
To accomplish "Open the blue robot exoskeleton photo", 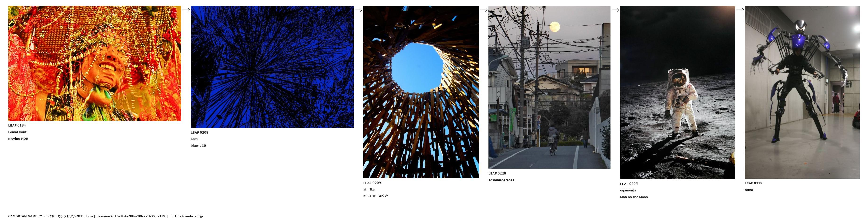I will 802,92.
